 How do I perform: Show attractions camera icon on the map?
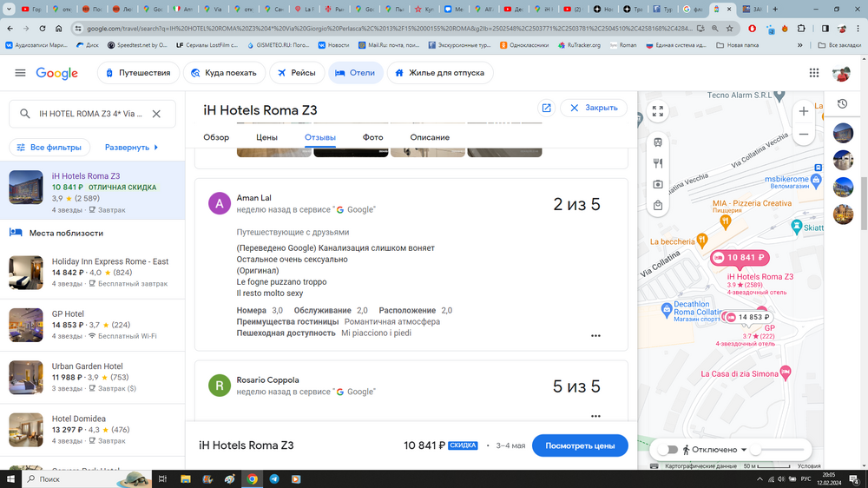coord(658,184)
